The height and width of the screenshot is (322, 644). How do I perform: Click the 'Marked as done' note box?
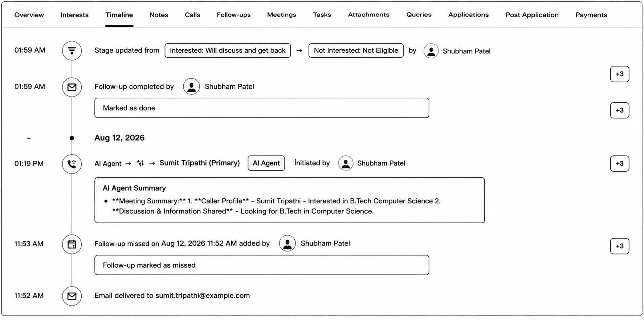click(262, 108)
